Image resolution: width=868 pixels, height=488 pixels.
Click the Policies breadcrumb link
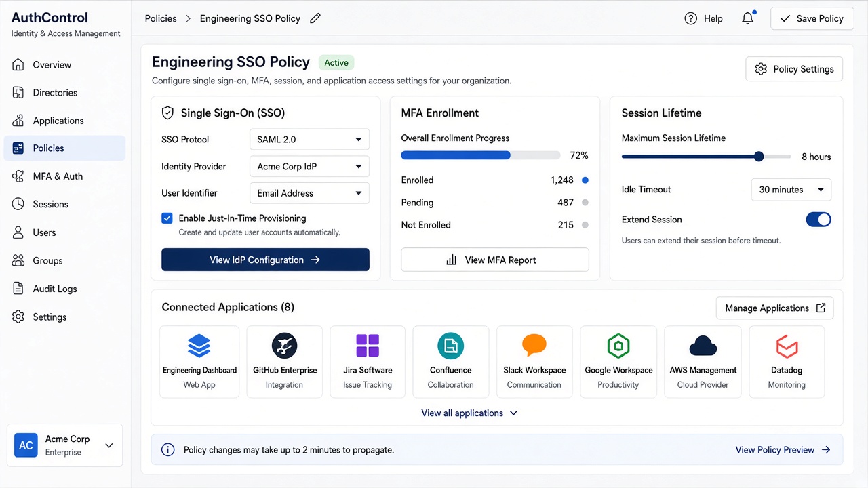click(161, 18)
